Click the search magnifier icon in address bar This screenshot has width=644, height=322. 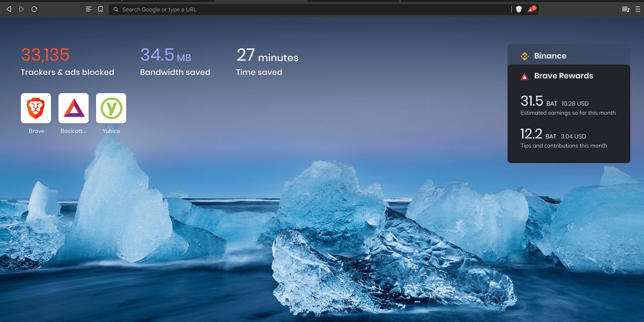click(x=116, y=9)
